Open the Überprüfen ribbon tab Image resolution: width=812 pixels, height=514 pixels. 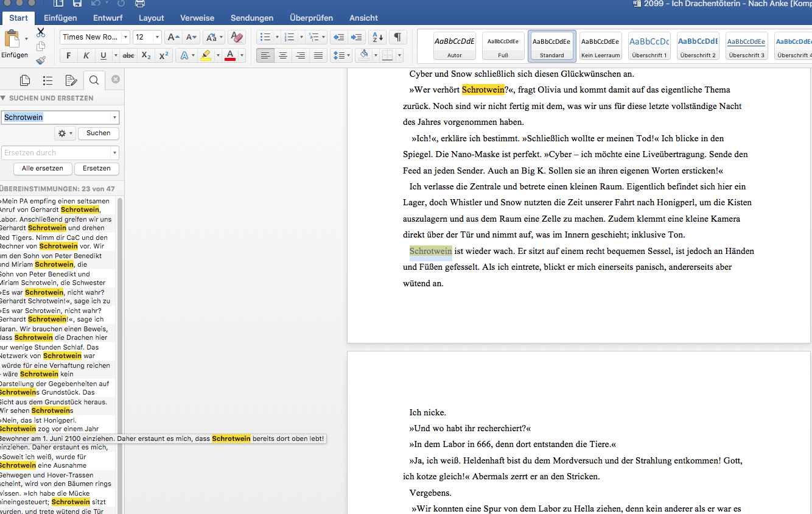coord(311,18)
